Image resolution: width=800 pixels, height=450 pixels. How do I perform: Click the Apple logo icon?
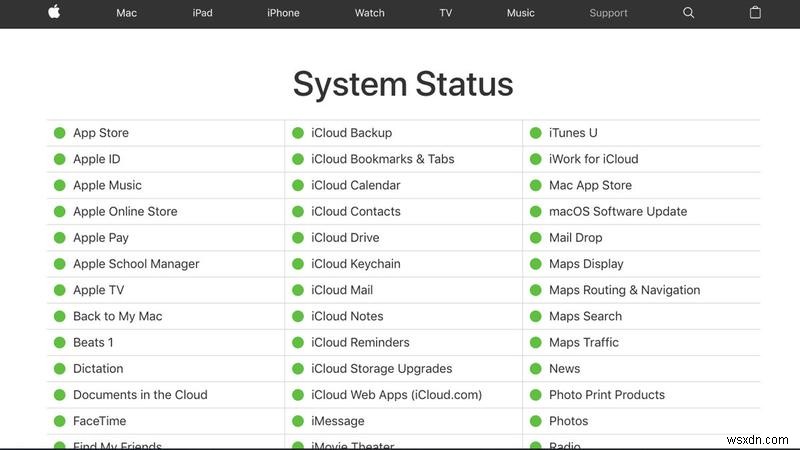54,13
